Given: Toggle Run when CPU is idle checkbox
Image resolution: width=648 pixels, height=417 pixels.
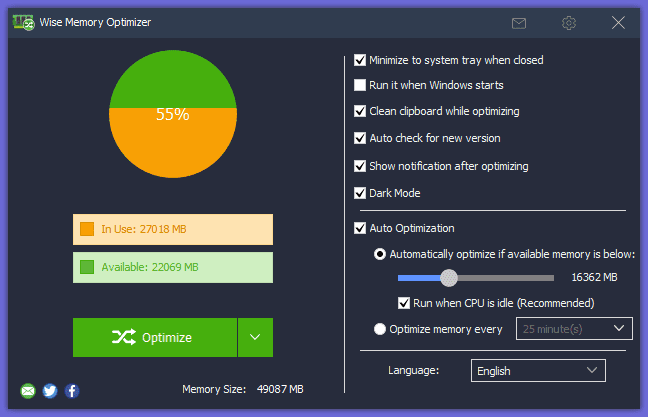Looking at the screenshot, I should click(404, 303).
